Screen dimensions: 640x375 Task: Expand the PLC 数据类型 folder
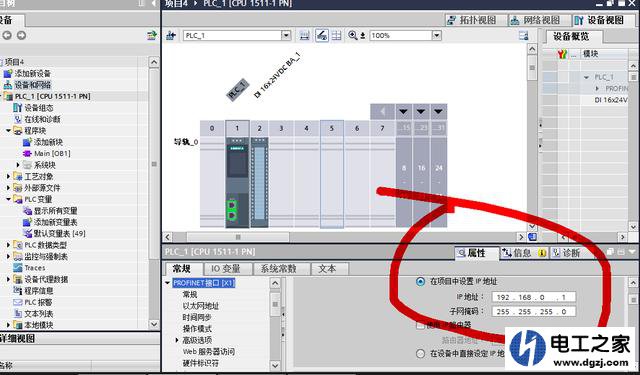coord(9,245)
